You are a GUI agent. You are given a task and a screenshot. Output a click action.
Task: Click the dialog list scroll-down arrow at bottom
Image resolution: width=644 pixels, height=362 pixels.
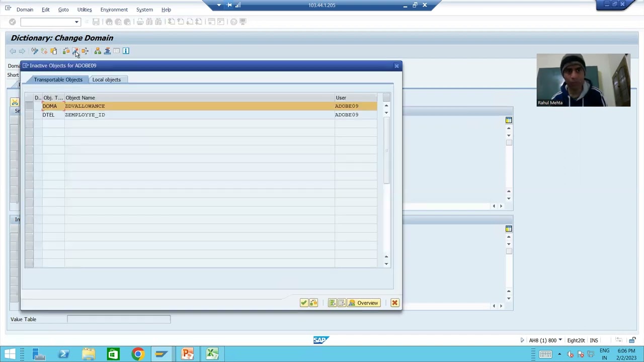[386, 264]
